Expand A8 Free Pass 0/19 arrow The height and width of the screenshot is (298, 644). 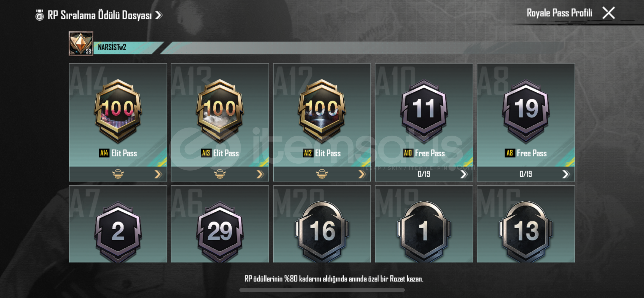click(x=566, y=174)
